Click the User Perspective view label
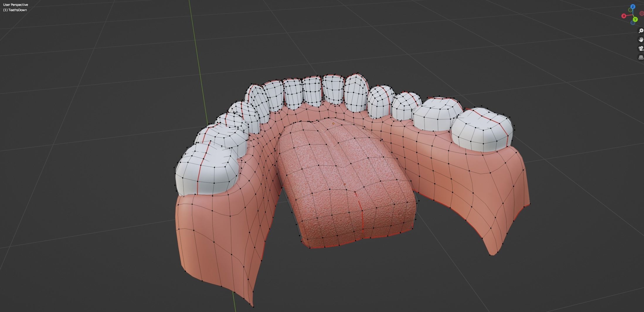644x312 pixels. click(16, 5)
